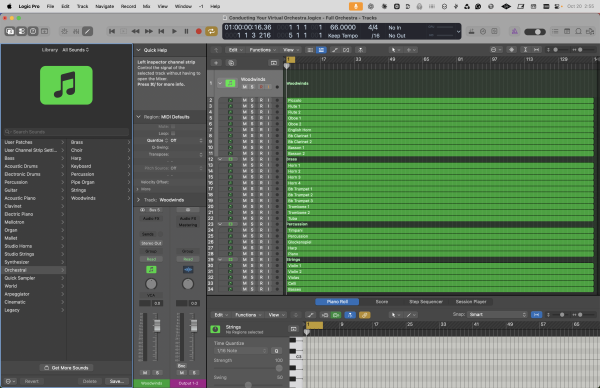Click Get More Sounds button
600x388 pixels.
pos(66,368)
